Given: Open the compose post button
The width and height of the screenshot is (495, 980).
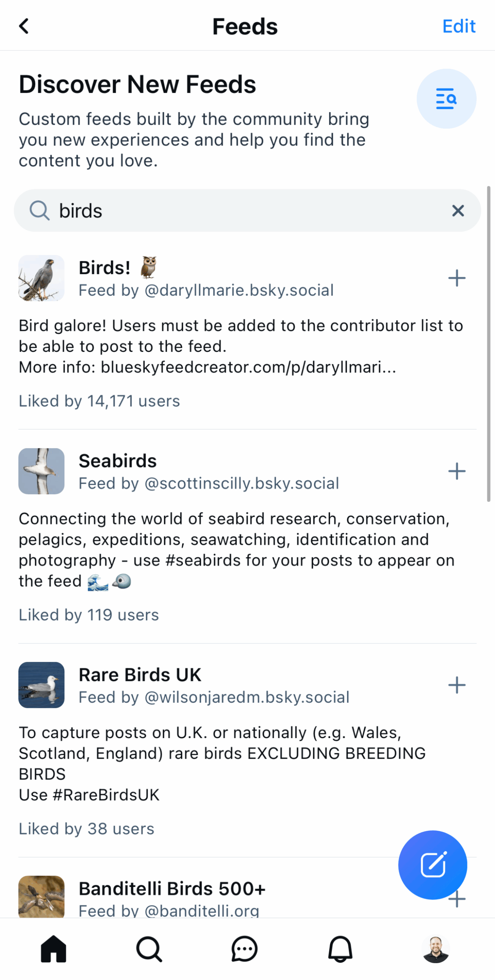Looking at the screenshot, I should (x=433, y=864).
